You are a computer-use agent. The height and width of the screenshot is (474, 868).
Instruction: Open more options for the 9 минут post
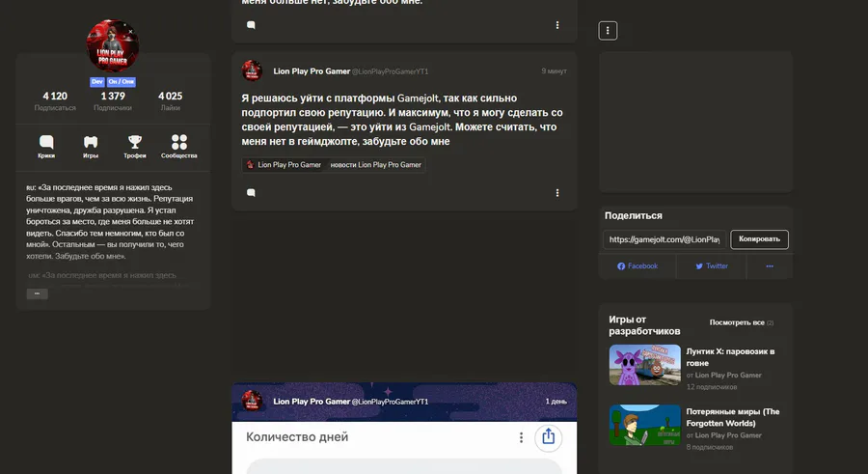[x=556, y=193]
